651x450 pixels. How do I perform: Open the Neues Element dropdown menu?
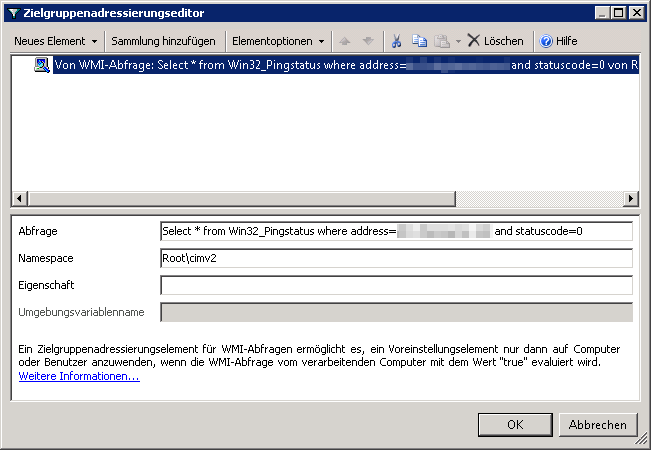[55, 41]
